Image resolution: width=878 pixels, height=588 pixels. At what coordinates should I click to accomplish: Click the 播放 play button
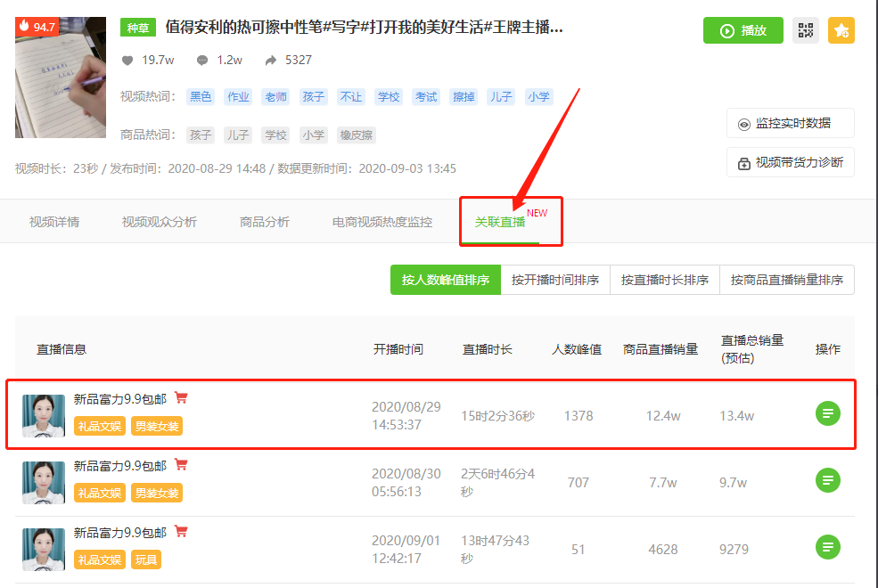(743, 30)
